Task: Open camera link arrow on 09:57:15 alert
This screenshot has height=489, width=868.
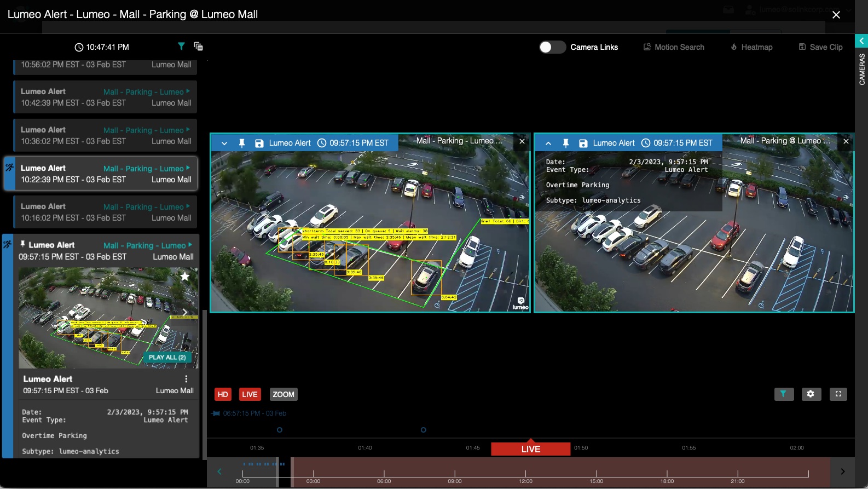Action: tap(190, 245)
